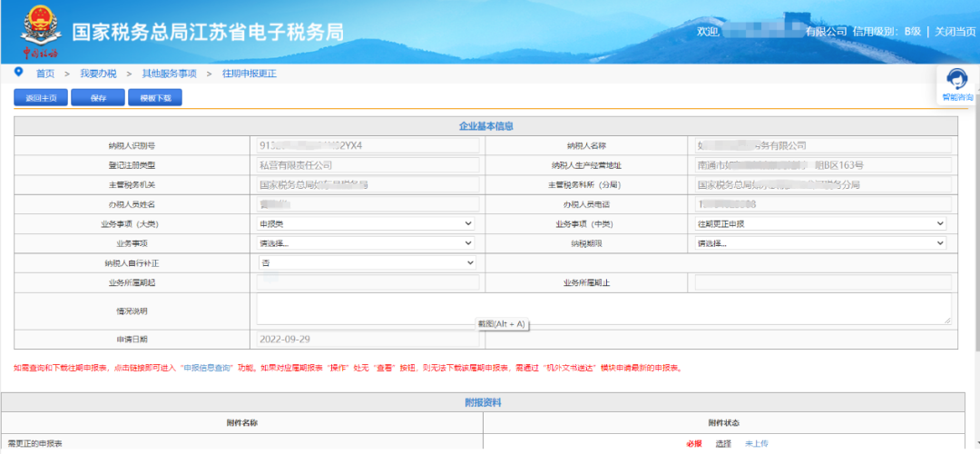
Task: Open 其他服务事项 breadcrumb link
Action: point(170,74)
